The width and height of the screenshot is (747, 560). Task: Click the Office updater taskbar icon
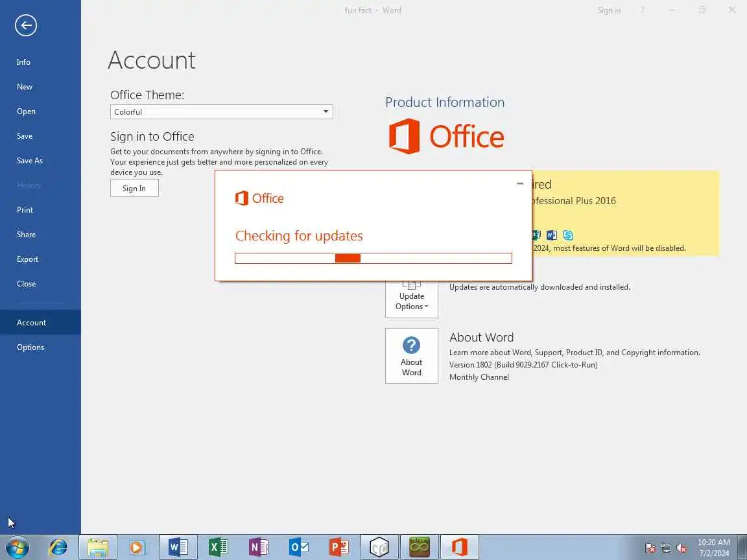pos(459,547)
